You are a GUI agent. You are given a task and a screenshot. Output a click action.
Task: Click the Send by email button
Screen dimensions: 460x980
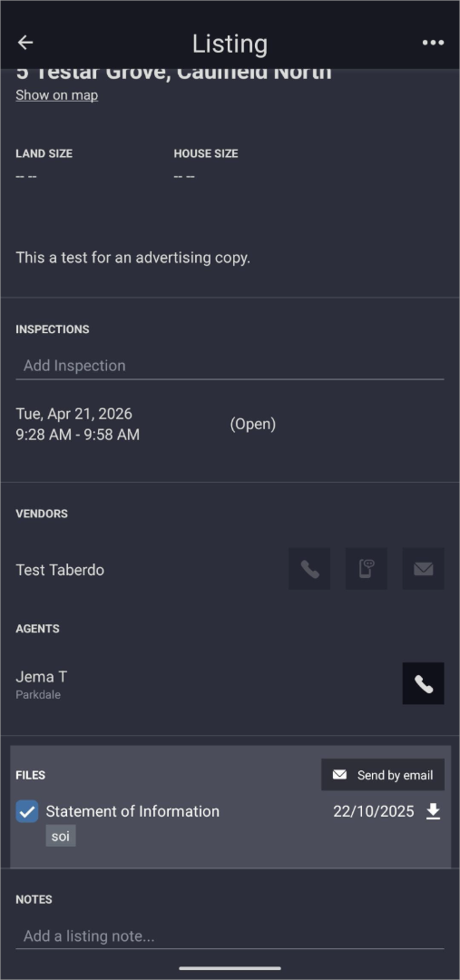383,775
